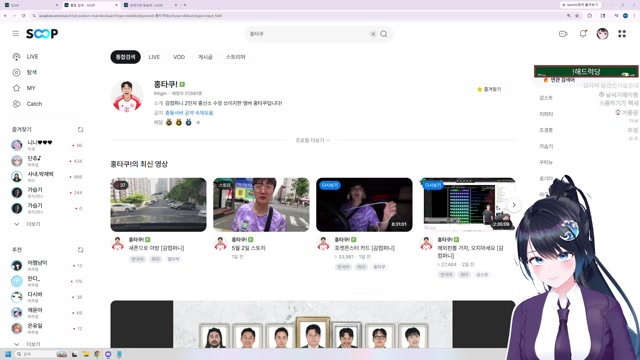Screen dimensions: 640x360
Task: Open the user profile avatar menu
Action: [602, 34]
